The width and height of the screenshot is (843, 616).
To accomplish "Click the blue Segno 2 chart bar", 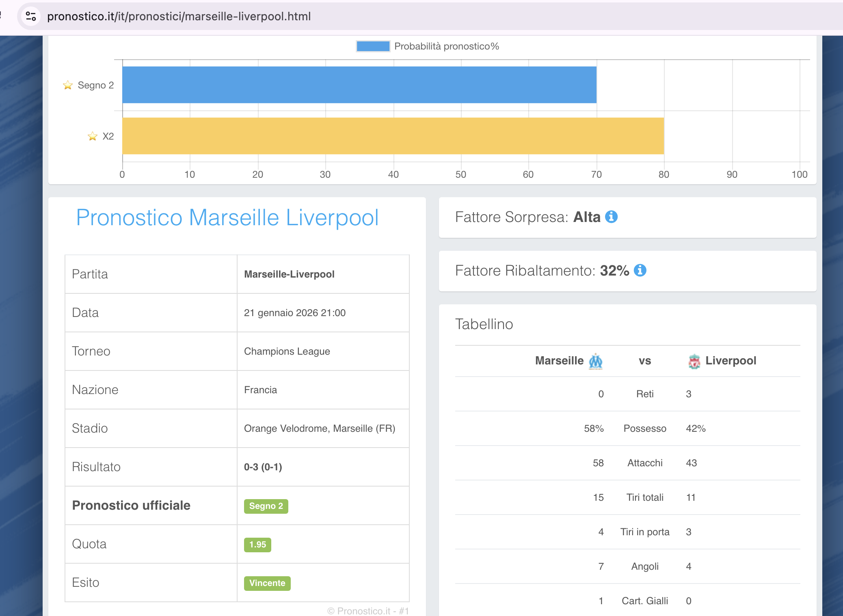I will coord(359,85).
